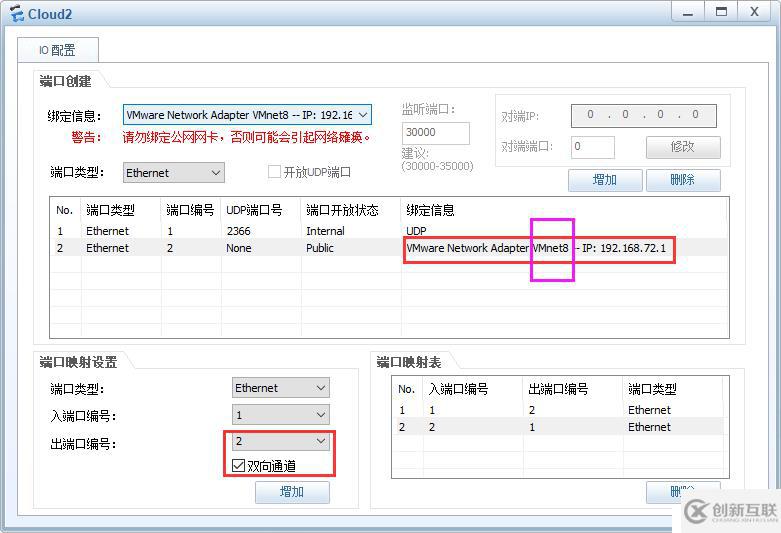Click the 对端端口 input field

coord(593,147)
